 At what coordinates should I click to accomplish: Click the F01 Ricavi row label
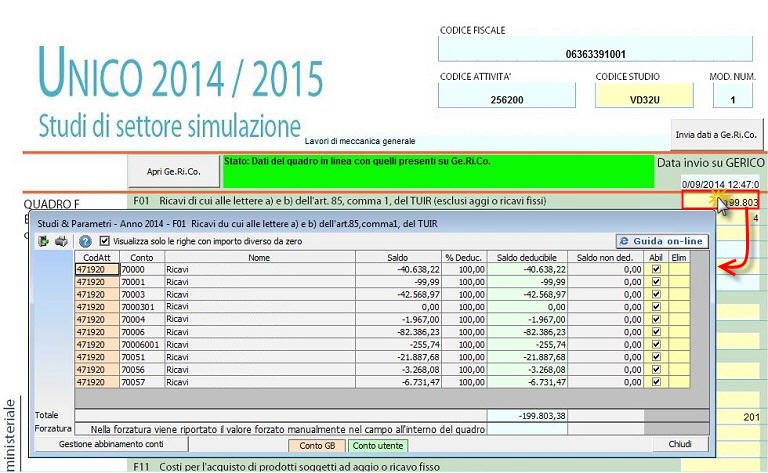click(339, 201)
